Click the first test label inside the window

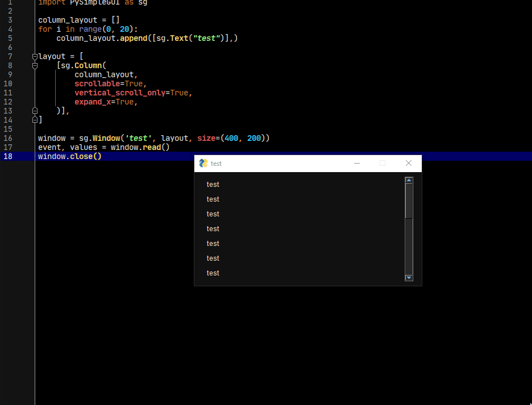[x=213, y=184]
